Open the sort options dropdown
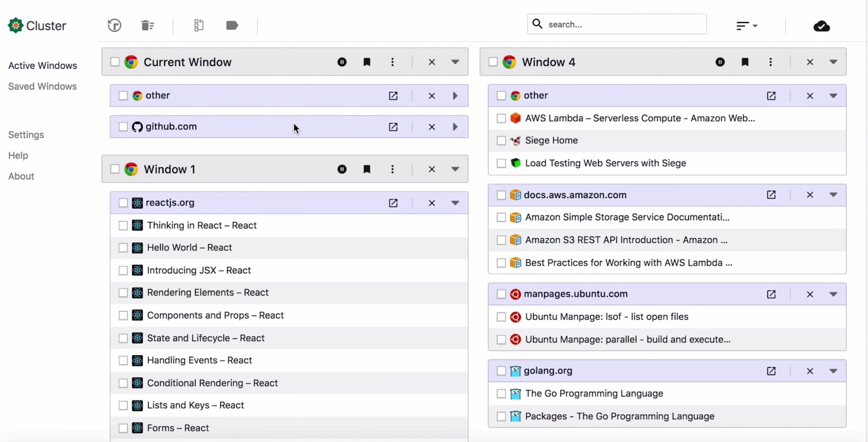 tap(746, 26)
